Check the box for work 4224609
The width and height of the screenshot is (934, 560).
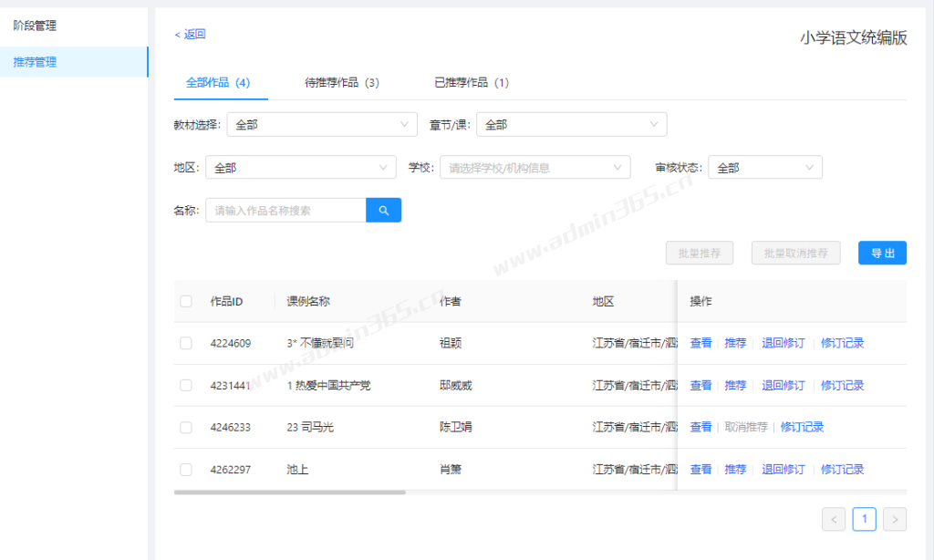(x=186, y=344)
